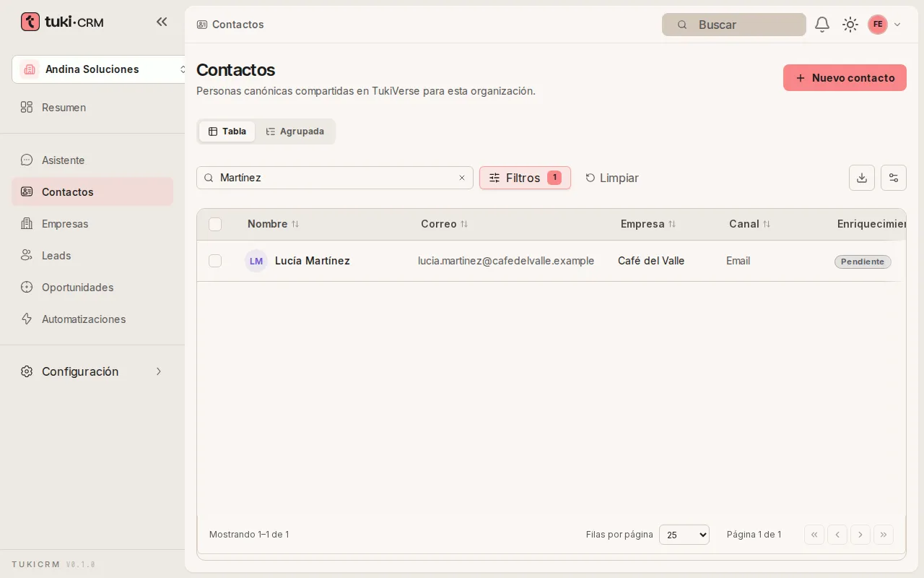
Task: Click the Enriquecimiento column header
Action: [871, 224]
